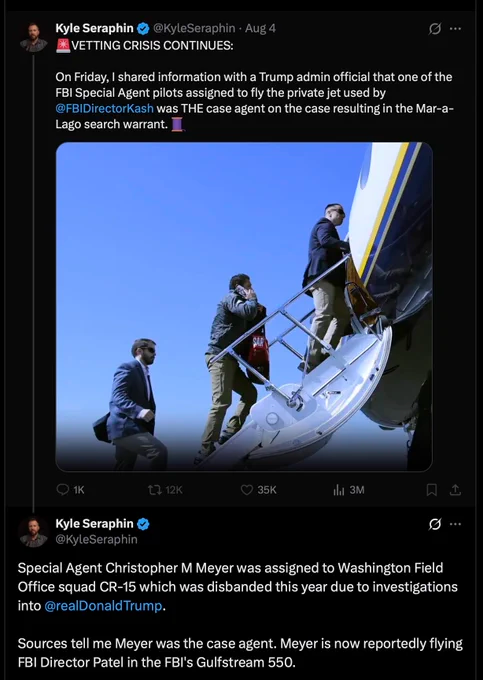The image size is (483, 680).
Task: Click the second tweet's body text
Action: (x=240, y=615)
